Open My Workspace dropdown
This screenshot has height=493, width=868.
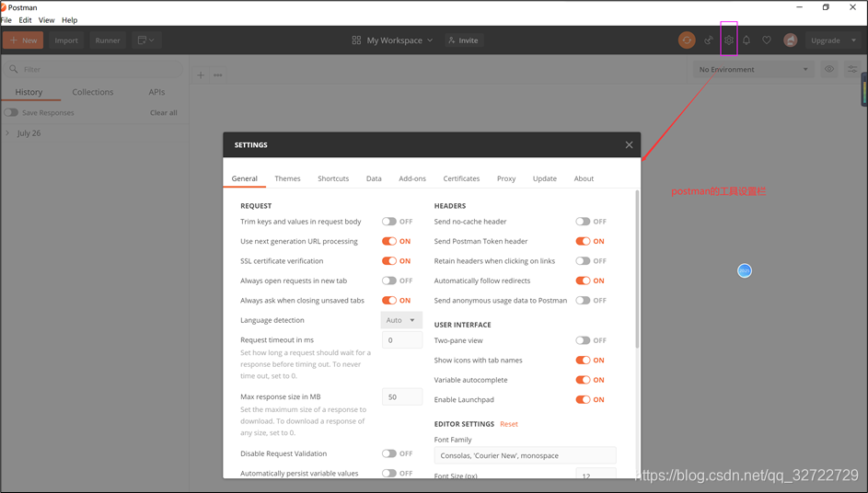click(399, 40)
